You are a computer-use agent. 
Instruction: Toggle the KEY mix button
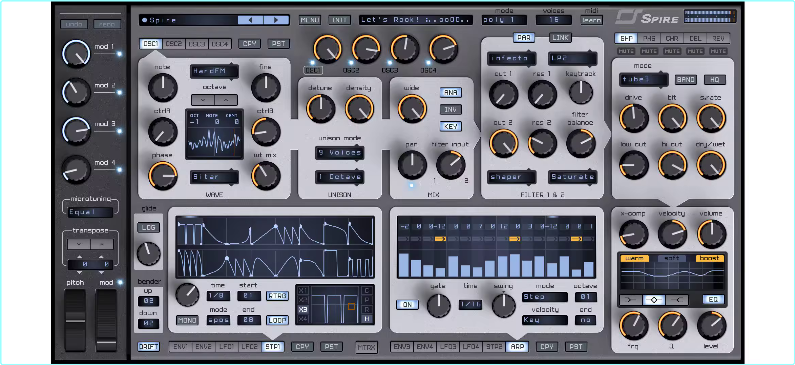click(x=450, y=126)
